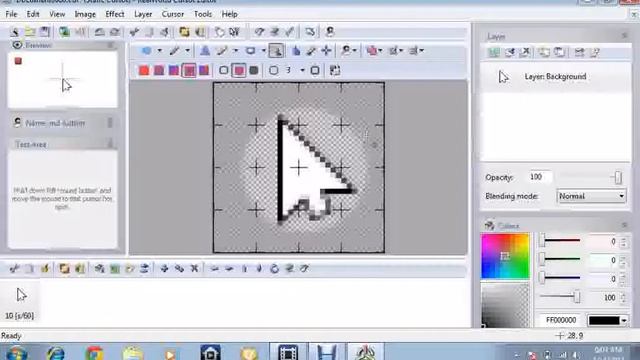Expand the blue shape tool options arrow
Screen dimensions: 640x360
160,51
